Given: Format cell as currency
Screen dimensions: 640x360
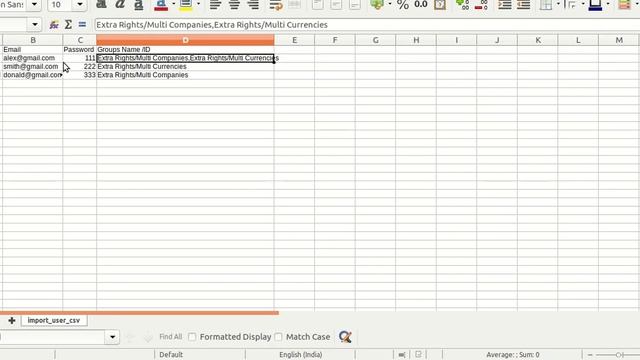Looking at the screenshot, I should pyautogui.click(x=376, y=5).
